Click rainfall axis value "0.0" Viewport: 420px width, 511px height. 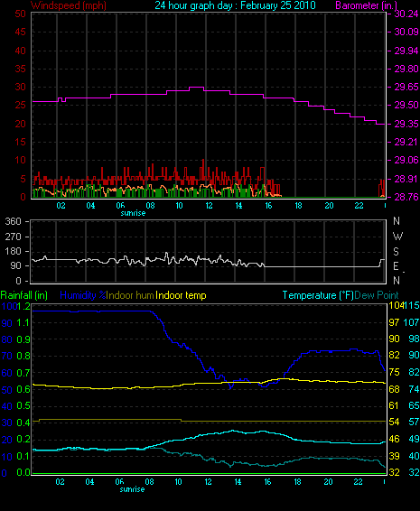(23, 472)
